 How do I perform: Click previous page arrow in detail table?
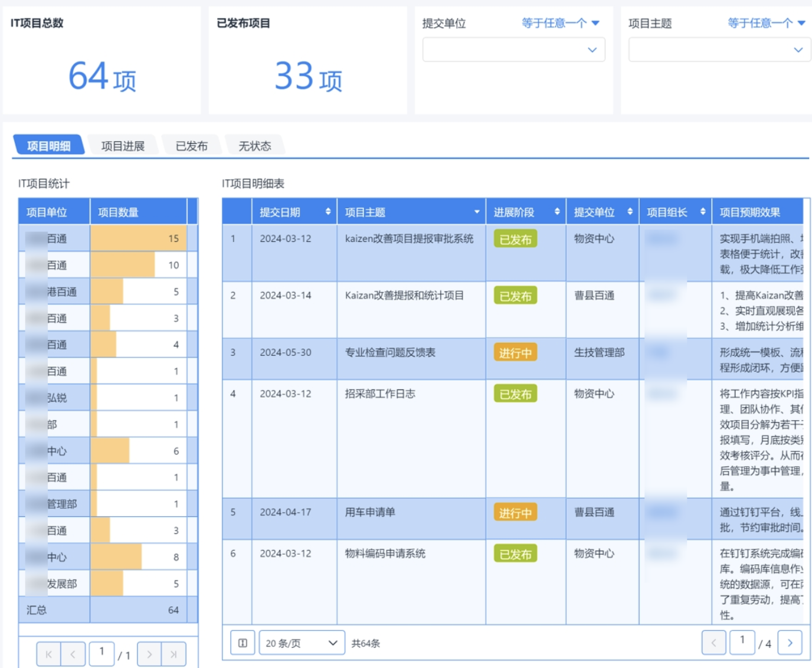[x=713, y=643]
